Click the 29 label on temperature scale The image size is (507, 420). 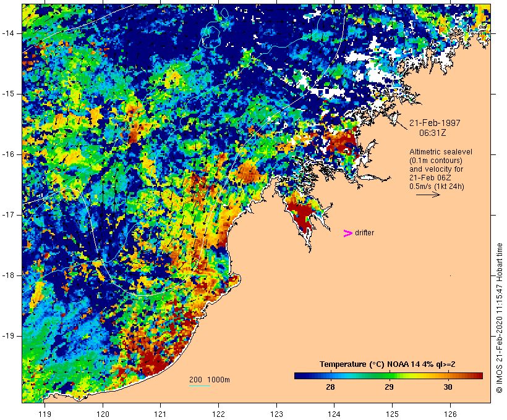389,387
